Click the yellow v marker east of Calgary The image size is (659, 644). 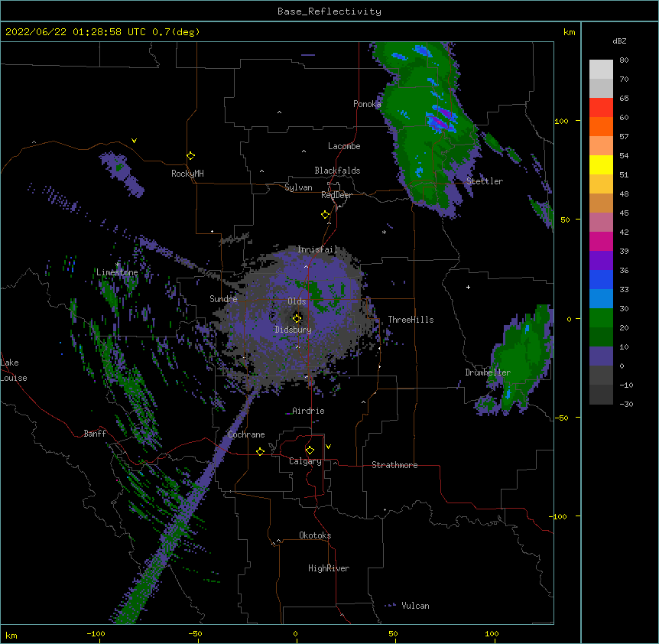click(328, 447)
